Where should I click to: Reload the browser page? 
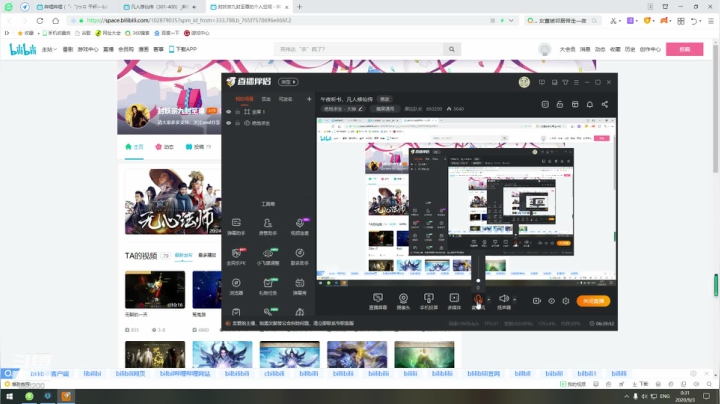click(x=40, y=21)
